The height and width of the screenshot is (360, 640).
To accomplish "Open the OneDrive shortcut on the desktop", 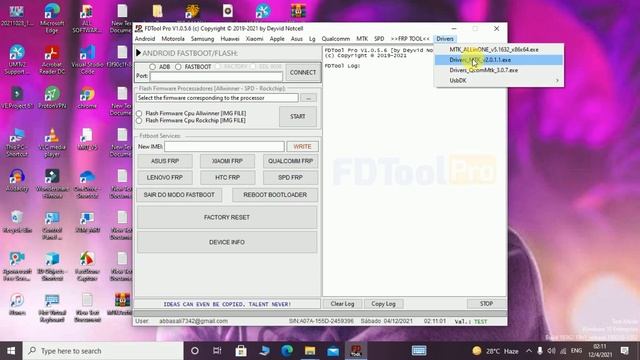I will (87, 184).
